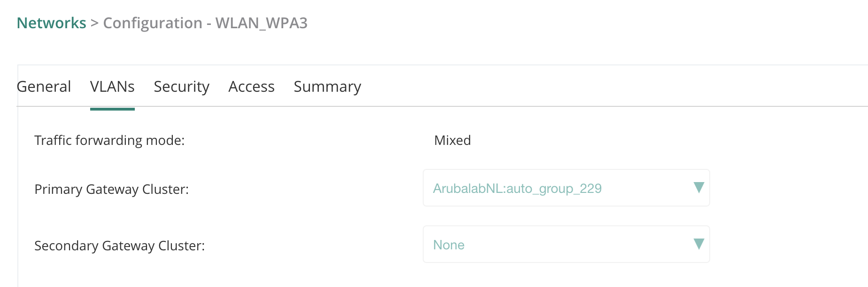
Task: Click the Configuration - WLAN_WPA3 breadcrumb title
Action: click(205, 23)
